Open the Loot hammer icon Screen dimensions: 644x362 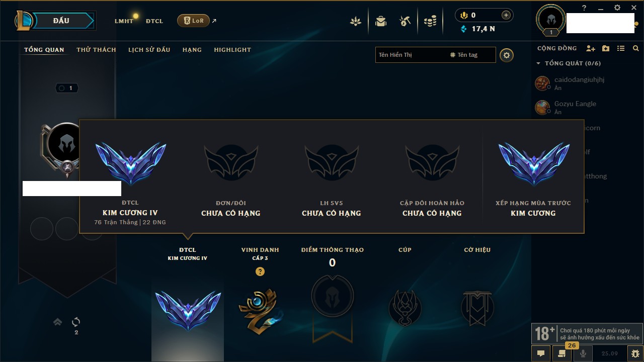(405, 21)
